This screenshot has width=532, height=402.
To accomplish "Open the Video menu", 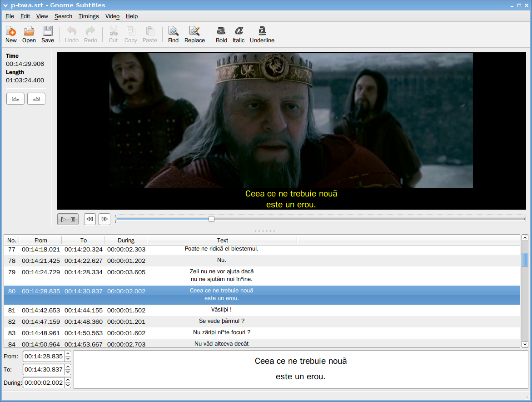I will [112, 16].
